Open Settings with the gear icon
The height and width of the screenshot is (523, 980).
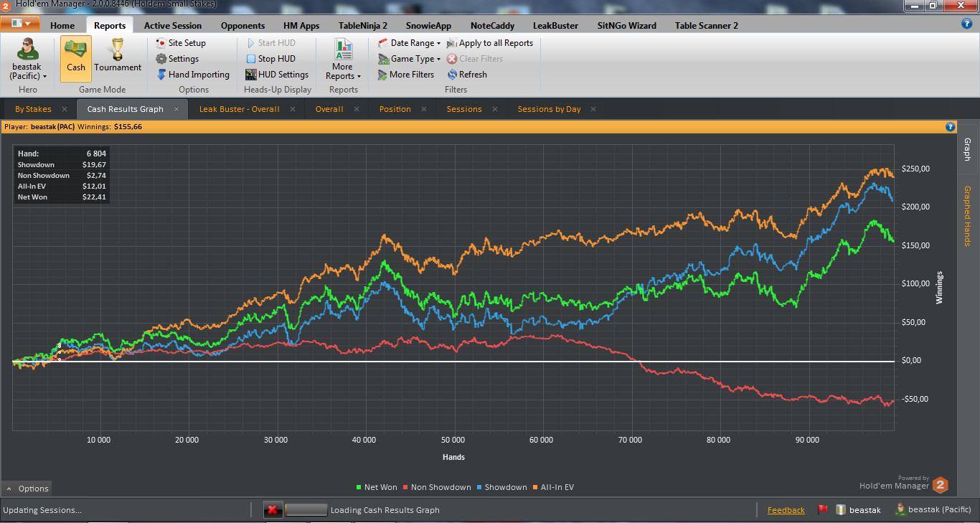pyautogui.click(x=177, y=59)
